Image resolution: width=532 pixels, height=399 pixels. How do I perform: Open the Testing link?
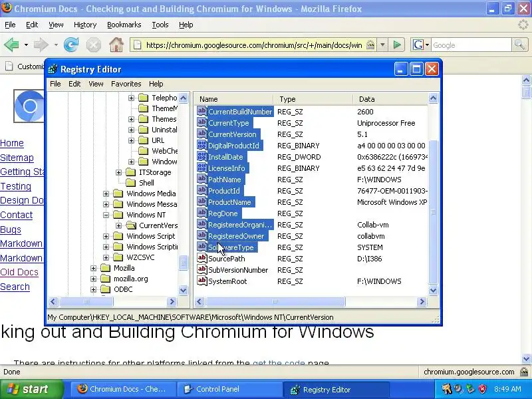[15, 186]
